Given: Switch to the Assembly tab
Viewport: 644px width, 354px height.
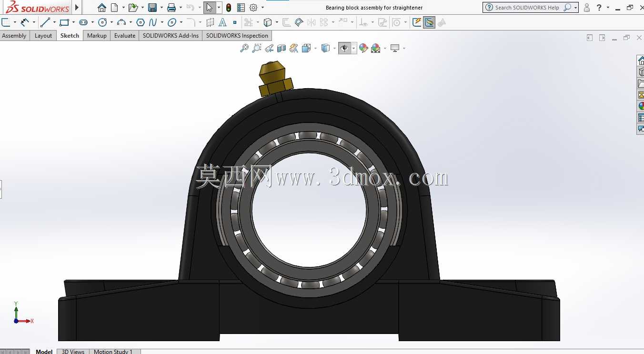Looking at the screenshot, I should [14, 36].
